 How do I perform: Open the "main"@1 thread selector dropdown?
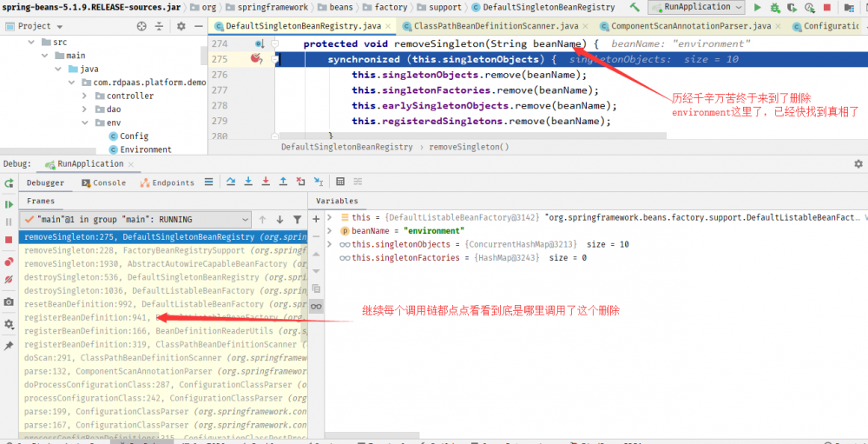click(136, 220)
